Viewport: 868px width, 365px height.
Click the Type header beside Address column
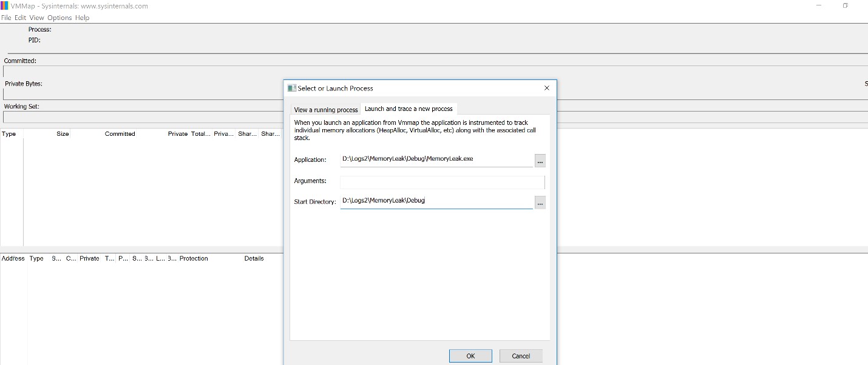pyautogui.click(x=36, y=258)
